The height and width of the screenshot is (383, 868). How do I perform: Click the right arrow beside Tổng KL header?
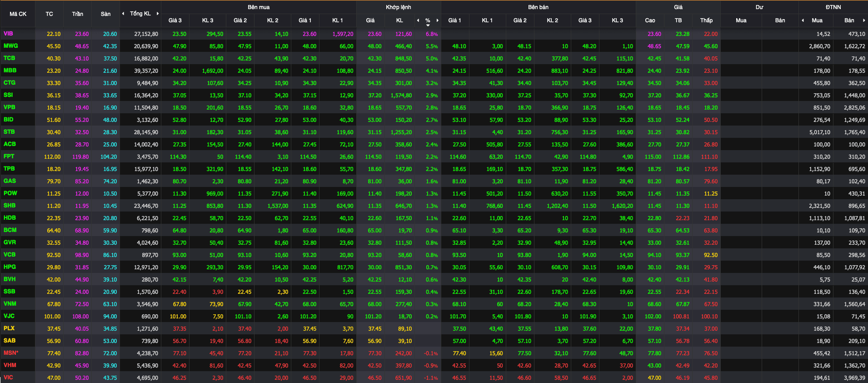tap(158, 14)
